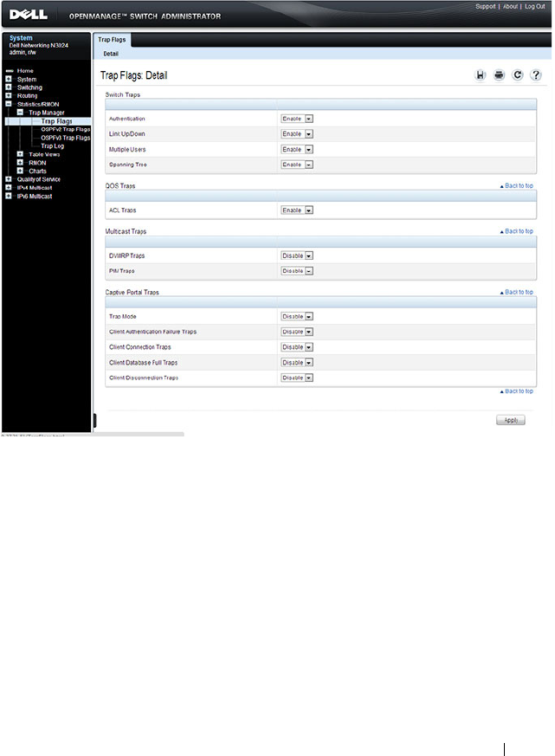
Task: Select Trap Flags in the tree
Action: (56, 121)
